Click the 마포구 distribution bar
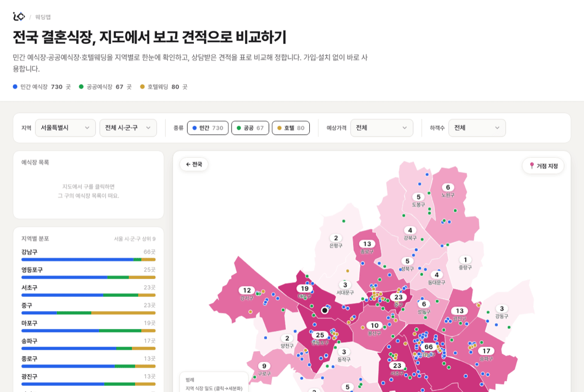This screenshot has height=392, width=584. (x=88, y=330)
